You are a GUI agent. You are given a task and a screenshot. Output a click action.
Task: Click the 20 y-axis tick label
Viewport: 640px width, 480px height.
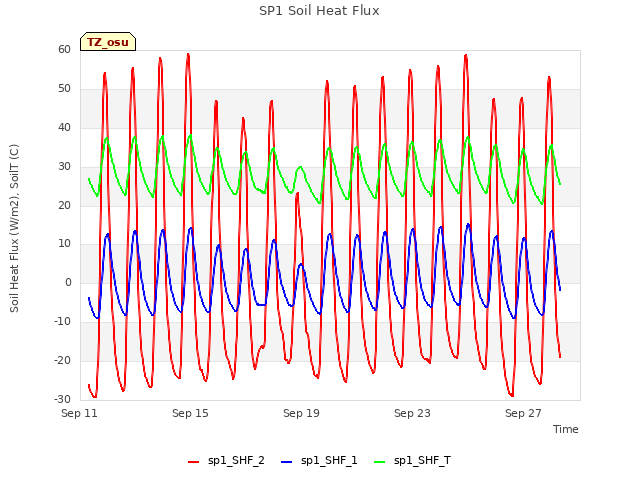(x=64, y=205)
